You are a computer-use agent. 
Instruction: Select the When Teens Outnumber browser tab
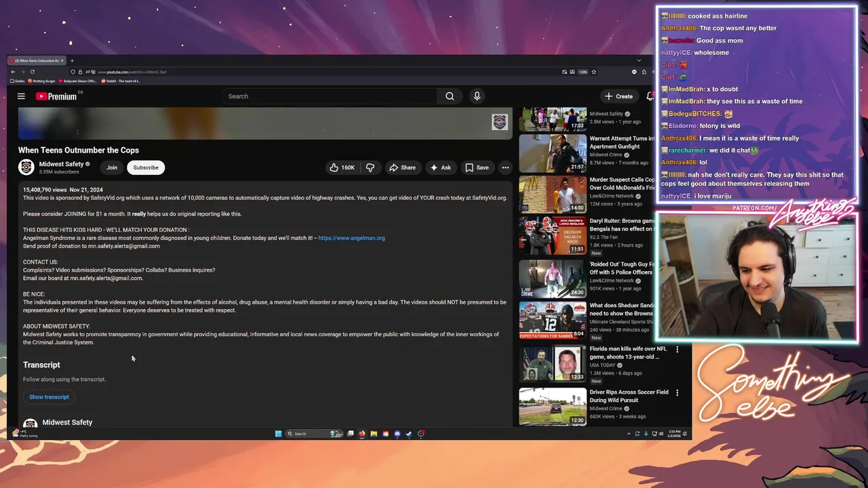point(37,60)
